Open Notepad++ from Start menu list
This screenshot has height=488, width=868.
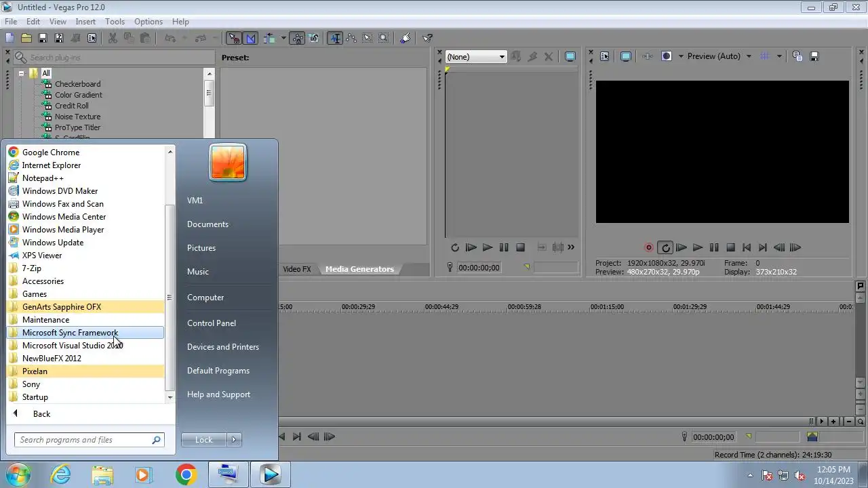pyautogui.click(x=85, y=178)
